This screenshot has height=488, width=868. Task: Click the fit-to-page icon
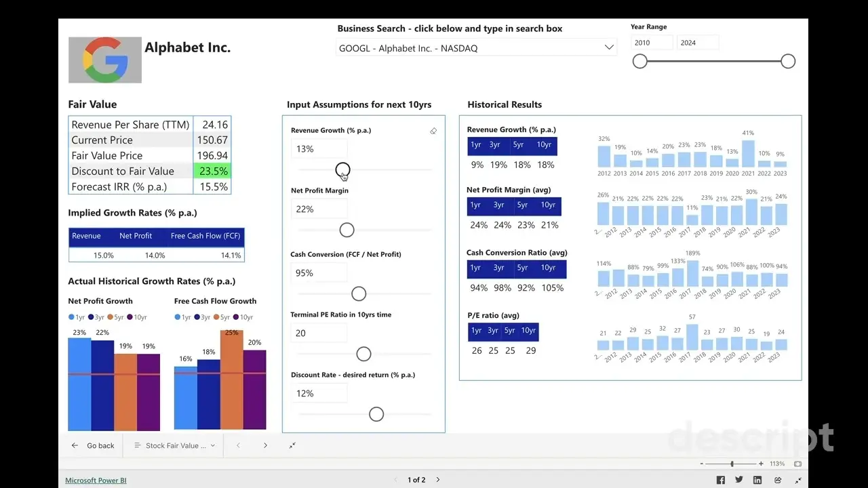coord(797,464)
